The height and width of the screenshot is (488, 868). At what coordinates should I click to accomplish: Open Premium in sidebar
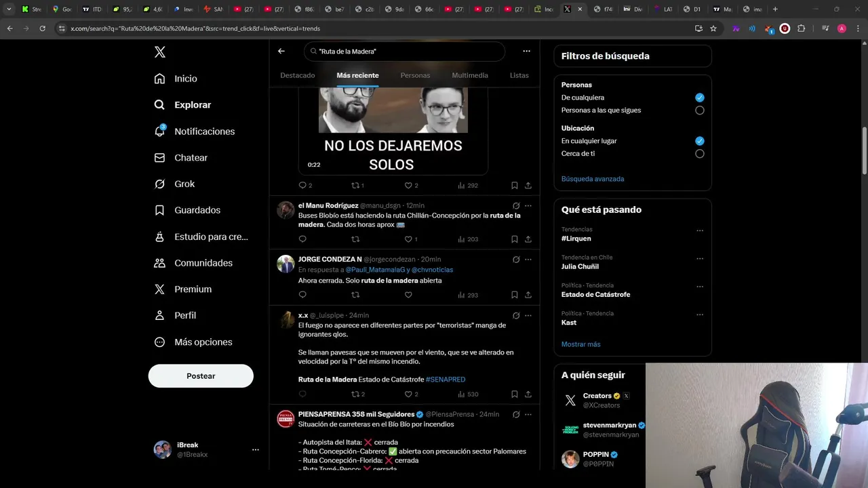pyautogui.click(x=182, y=289)
